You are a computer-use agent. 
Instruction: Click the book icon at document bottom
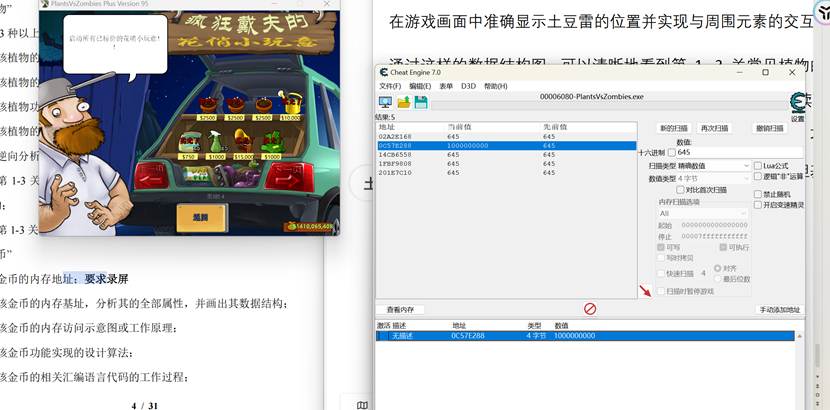pos(362,405)
